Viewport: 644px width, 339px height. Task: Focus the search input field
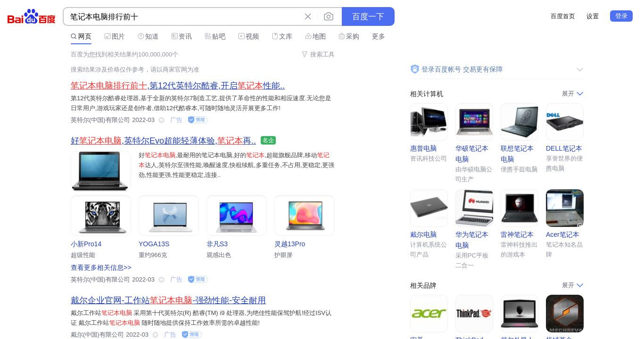(184, 16)
